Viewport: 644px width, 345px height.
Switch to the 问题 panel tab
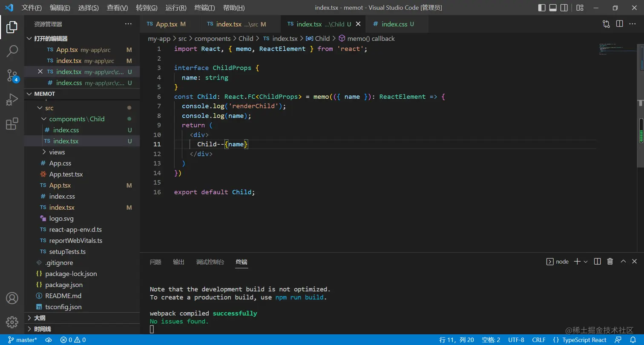(x=155, y=262)
